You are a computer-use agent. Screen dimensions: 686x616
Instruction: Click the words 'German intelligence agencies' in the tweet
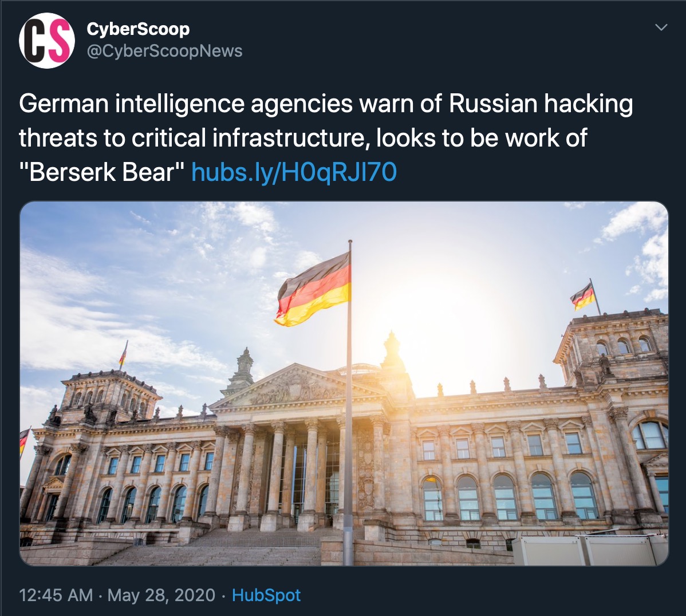tap(186, 104)
